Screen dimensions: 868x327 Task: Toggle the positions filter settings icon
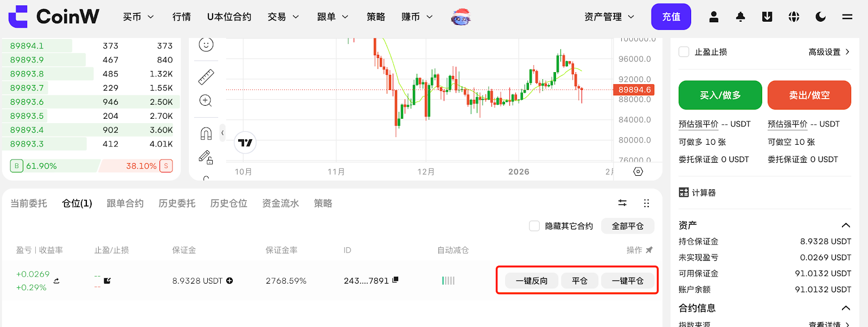(x=622, y=203)
